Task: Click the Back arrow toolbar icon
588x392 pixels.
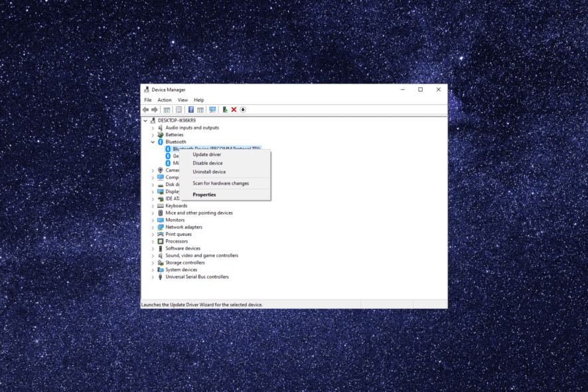Action: (x=145, y=110)
